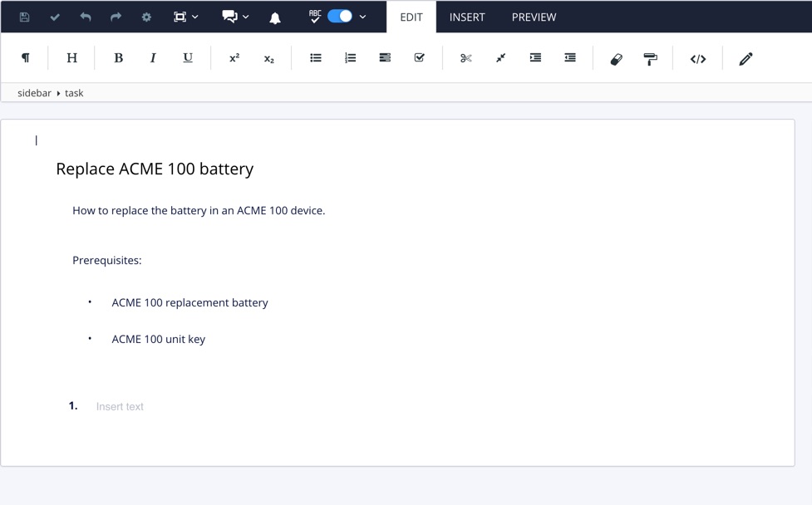Select the eraser clear-formatting icon
This screenshot has width=812, height=505.
[616, 58]
